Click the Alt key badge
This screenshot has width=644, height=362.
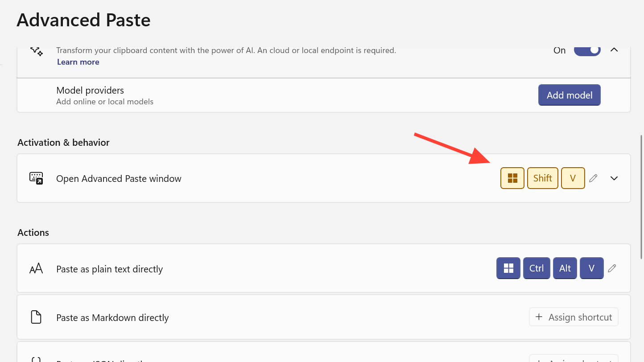pos(565,268)
